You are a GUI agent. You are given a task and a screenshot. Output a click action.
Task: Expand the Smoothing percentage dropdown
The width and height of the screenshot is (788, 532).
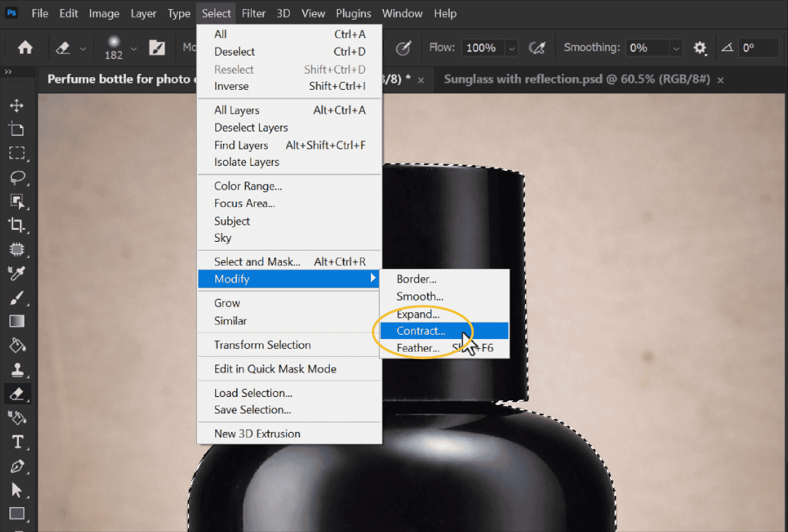[676, 48]
